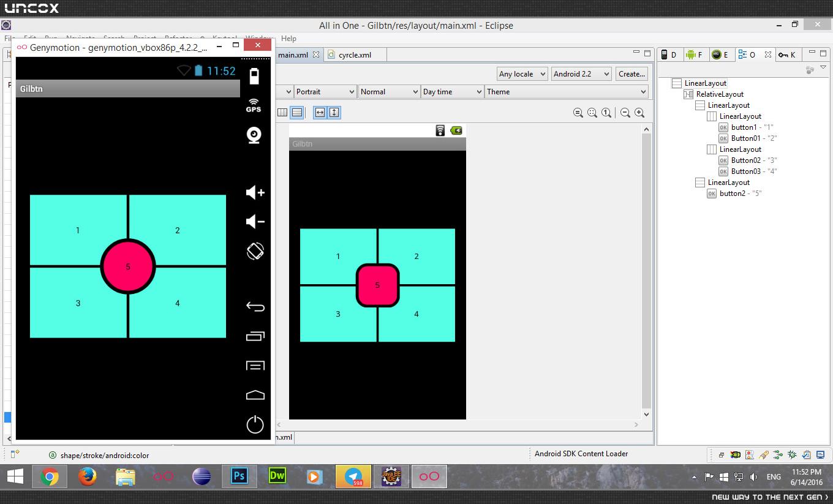
Task: Close the main.xml editor tab
Action: 316,55
